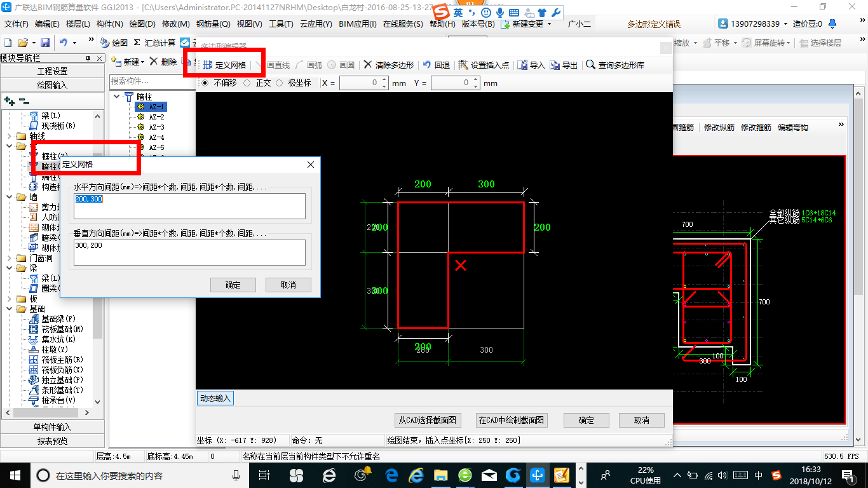Viewport: 868px width, 488px height.
Task: Open the account 13907298339 dropdown
Action: (785, 24)
